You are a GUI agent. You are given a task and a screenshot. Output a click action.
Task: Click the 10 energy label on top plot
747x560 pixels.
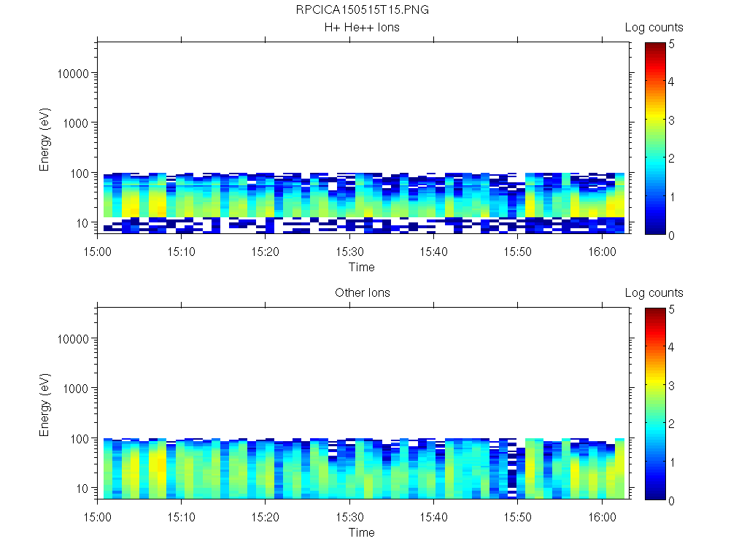pyautogui.click(x=82, y=223)
